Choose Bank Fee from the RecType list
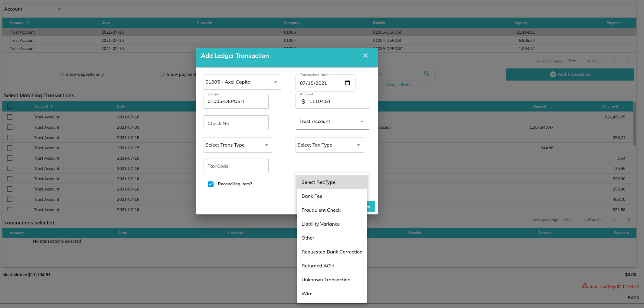 pyautogui.click(x=312, y=196)
